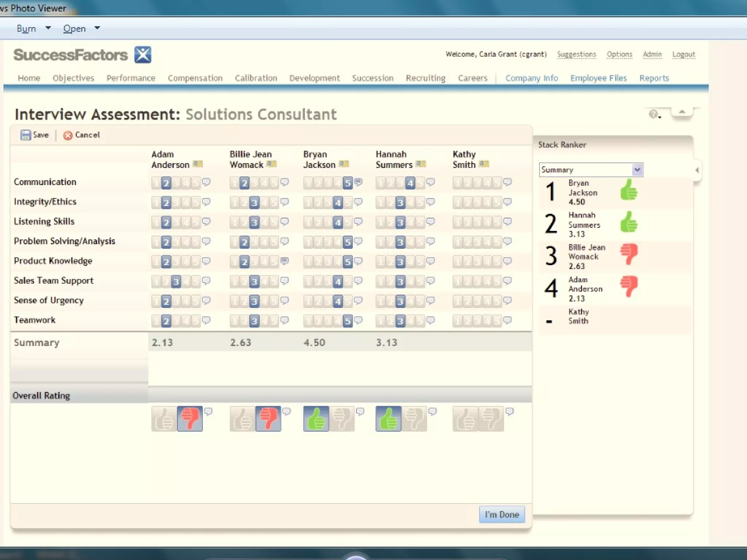This screenshot has width=747, height=560.
Task: Go to the Employee Files tab
Action: pyautogui.click(x=598, y=78)
